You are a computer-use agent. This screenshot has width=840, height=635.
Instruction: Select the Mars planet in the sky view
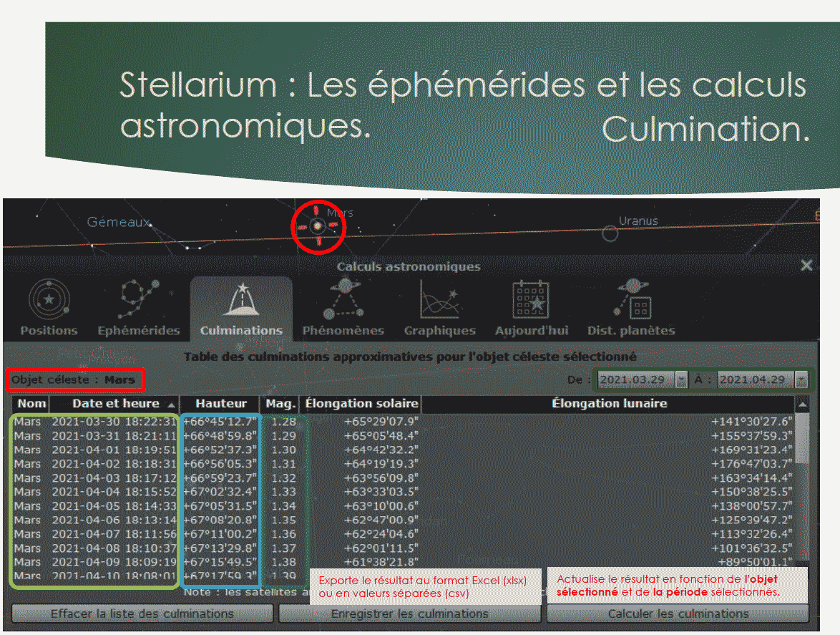coord(318,227)
